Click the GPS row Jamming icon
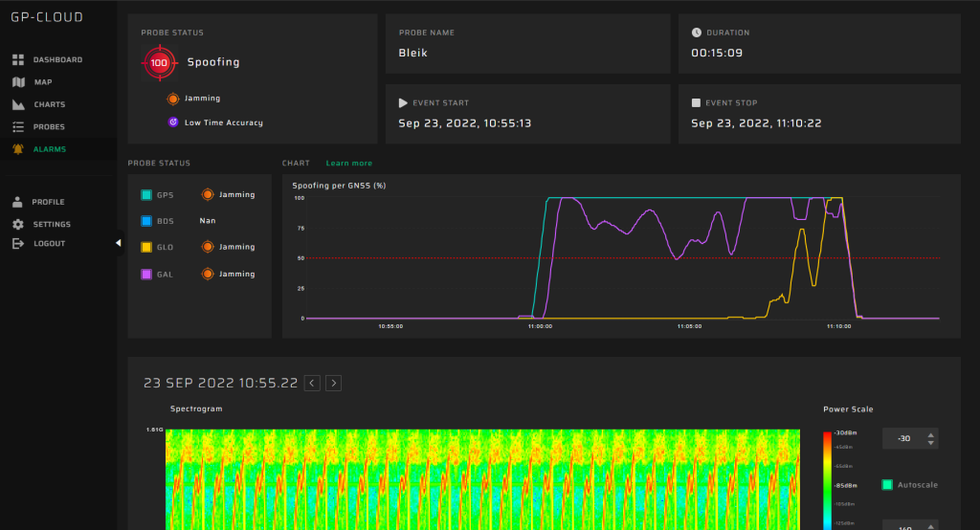980x530 pixels. click(x=208, y=195)
